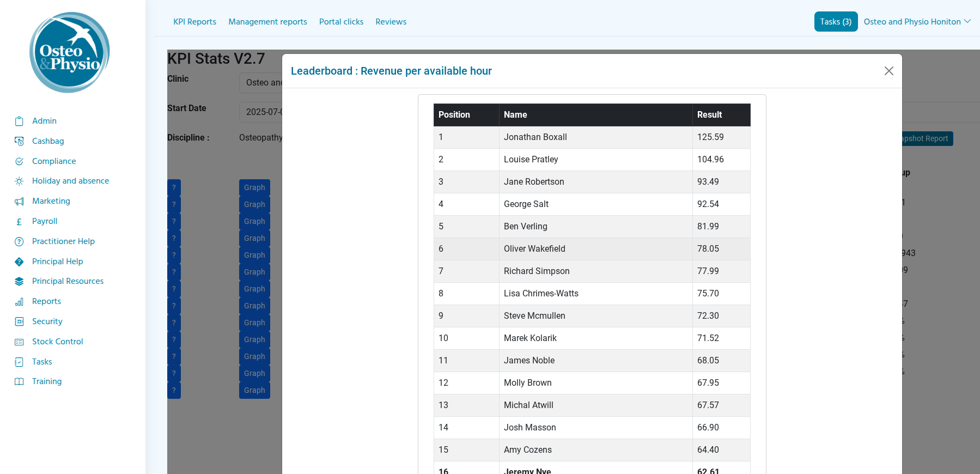This screenshot has height=474, width=980.
Task: Click the Reports bar chart icon
Action: 19,301
